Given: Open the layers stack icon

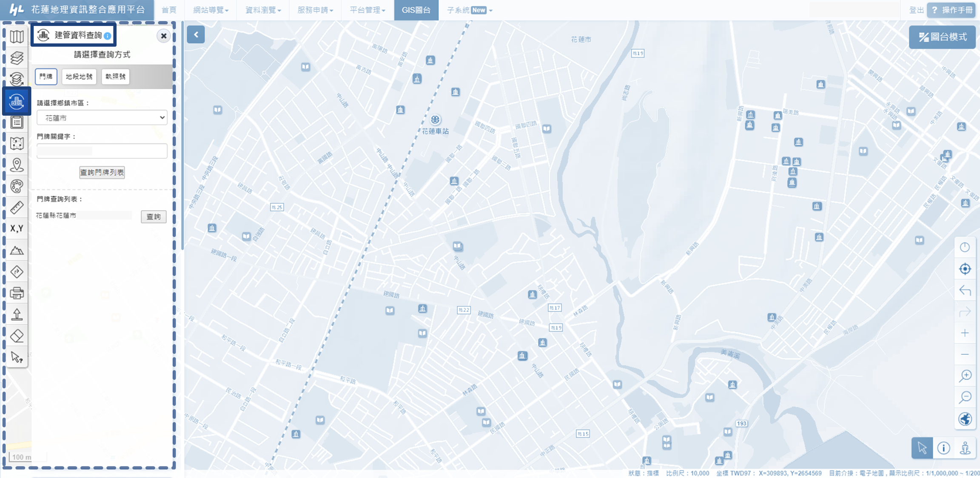Looking at the screenshot, I should click(17, 57).
